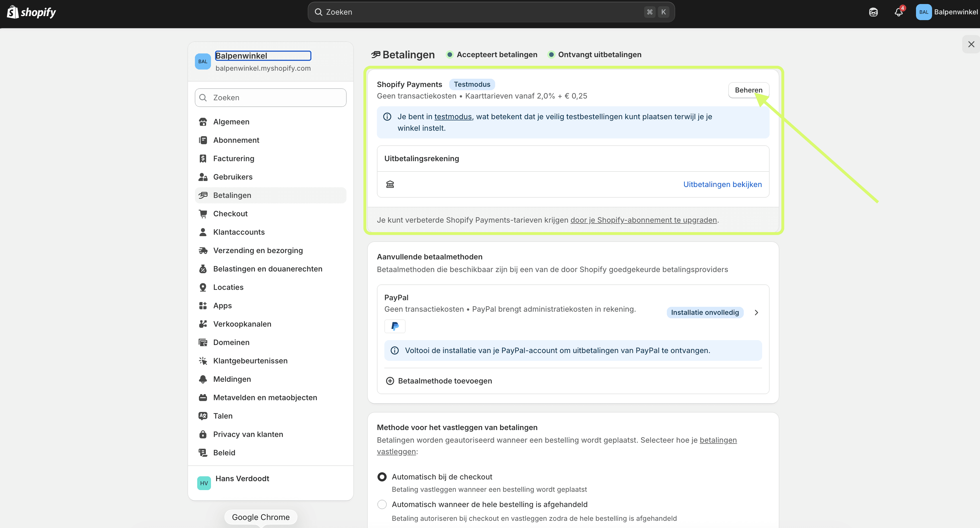This screenshot has width=980, height=528.
Task: Click the PayPal logo in the PayPal card
Action: (395, 326)
